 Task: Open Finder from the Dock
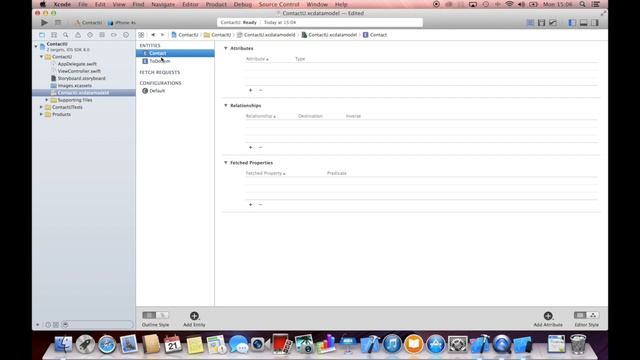63,344
